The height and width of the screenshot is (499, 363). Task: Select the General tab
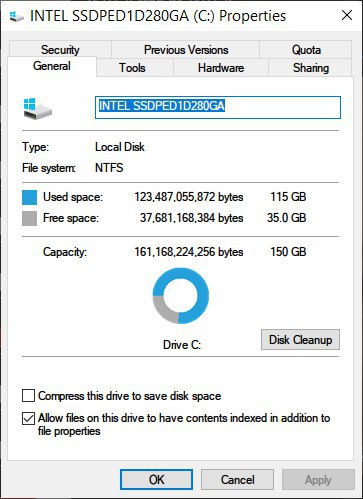tap(52, 66)
